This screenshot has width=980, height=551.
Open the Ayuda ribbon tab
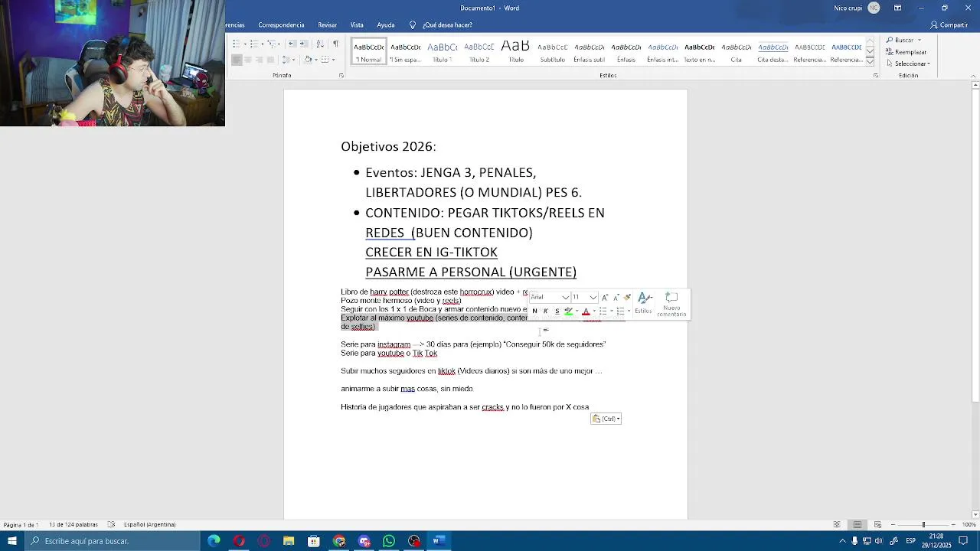pyautogui.click(x=386, y=25)
